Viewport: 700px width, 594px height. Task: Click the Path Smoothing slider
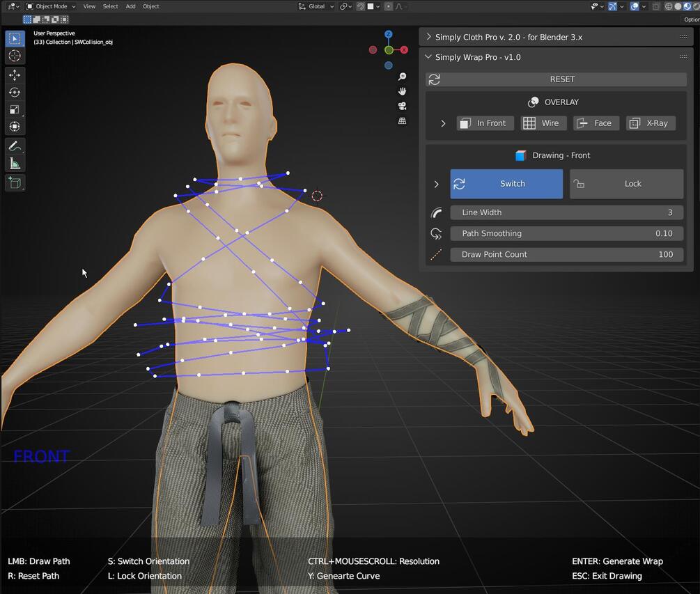(566, 233)
